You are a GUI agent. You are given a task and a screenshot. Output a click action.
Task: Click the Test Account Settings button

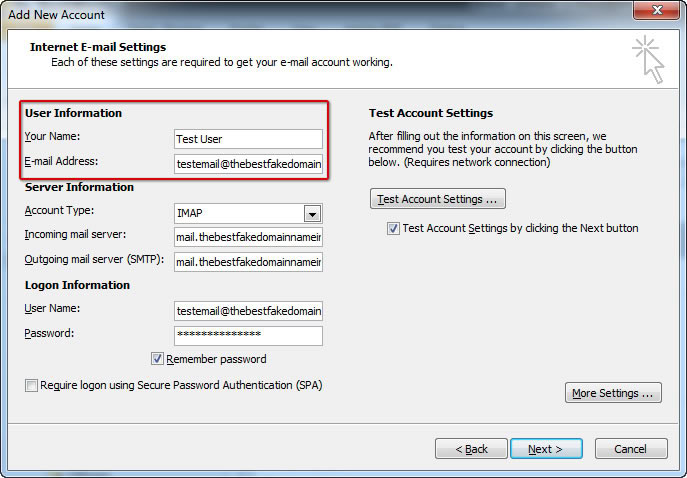click(438, 199)
